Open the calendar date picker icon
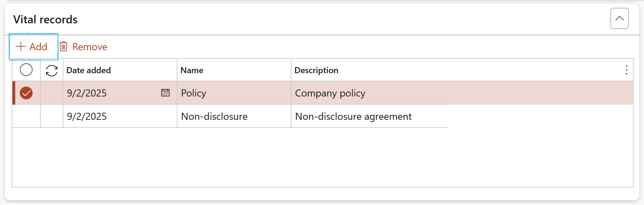This screenshot has width=644, height=205. click(x=165, y=93)
